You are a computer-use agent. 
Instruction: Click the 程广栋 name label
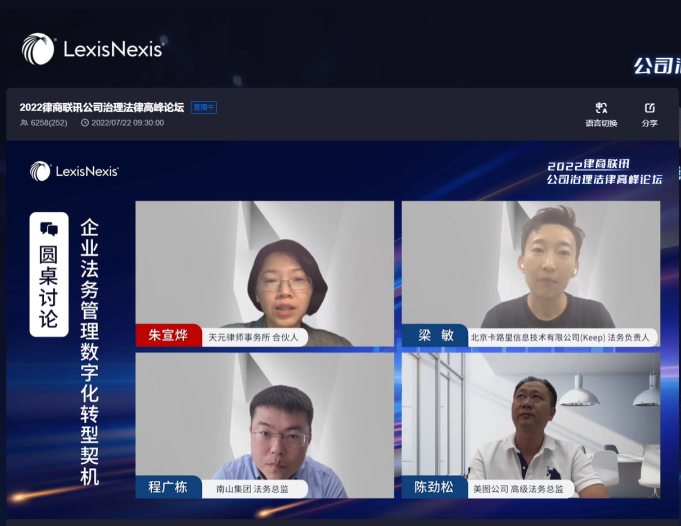[169, 486]
